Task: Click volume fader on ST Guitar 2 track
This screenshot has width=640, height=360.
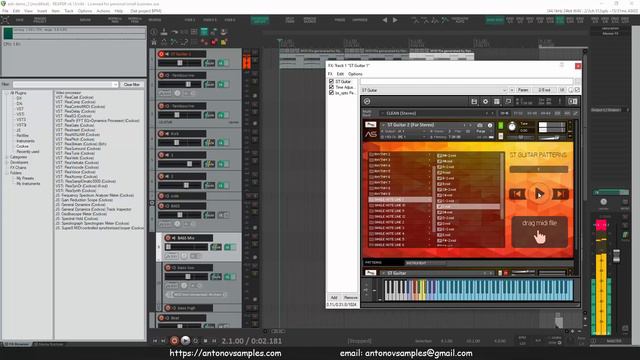Action: point(180,63)
